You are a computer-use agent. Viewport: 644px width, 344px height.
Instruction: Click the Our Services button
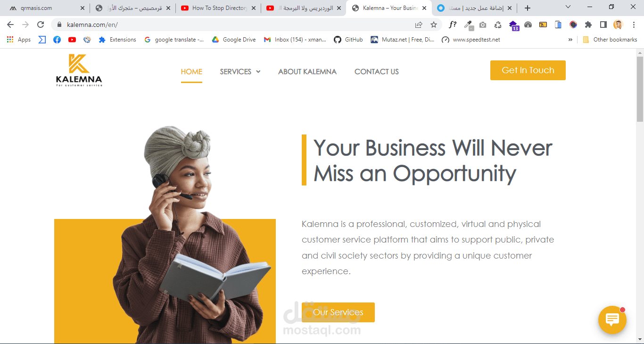[338, 312]
